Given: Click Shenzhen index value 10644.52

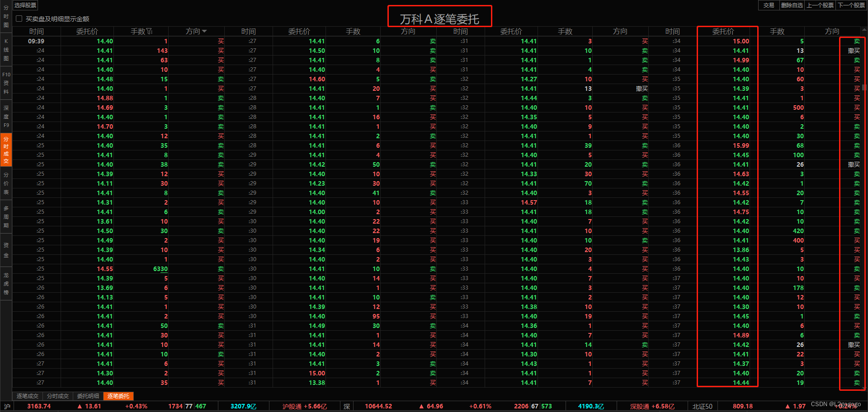Looking at the screenshot, I should pos(378,406).
